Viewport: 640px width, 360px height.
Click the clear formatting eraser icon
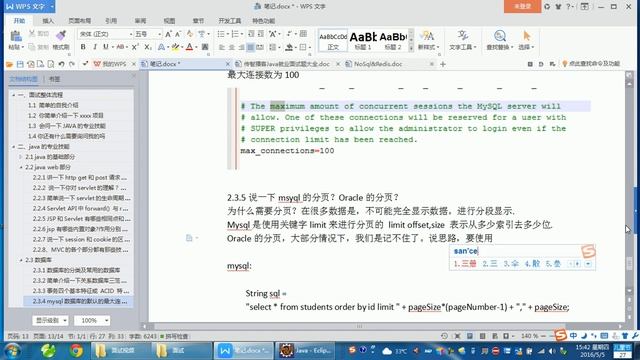point(190,34)
